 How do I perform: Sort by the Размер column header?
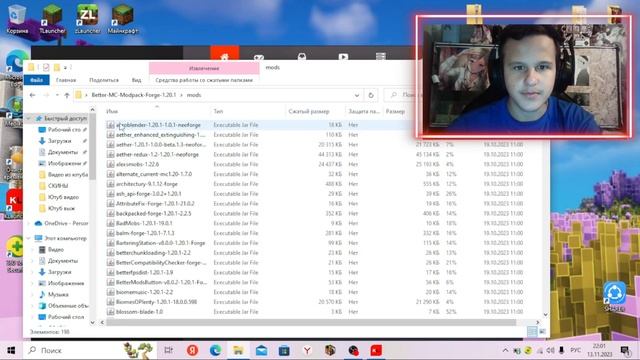395,111
